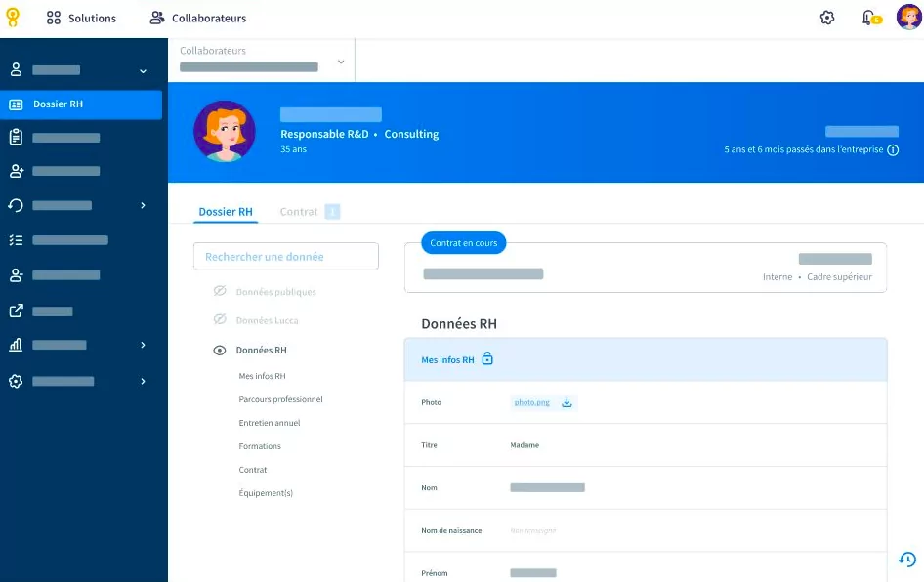Toggle visibility of Données Lucca section
924x582 pixels.
click(220, 320)
